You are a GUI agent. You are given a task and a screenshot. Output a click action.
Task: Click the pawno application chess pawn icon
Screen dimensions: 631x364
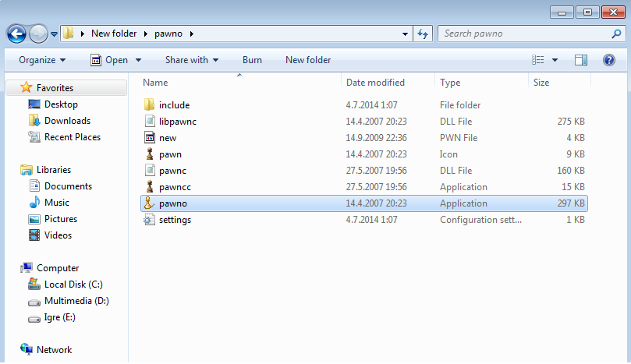coord(150,203)
